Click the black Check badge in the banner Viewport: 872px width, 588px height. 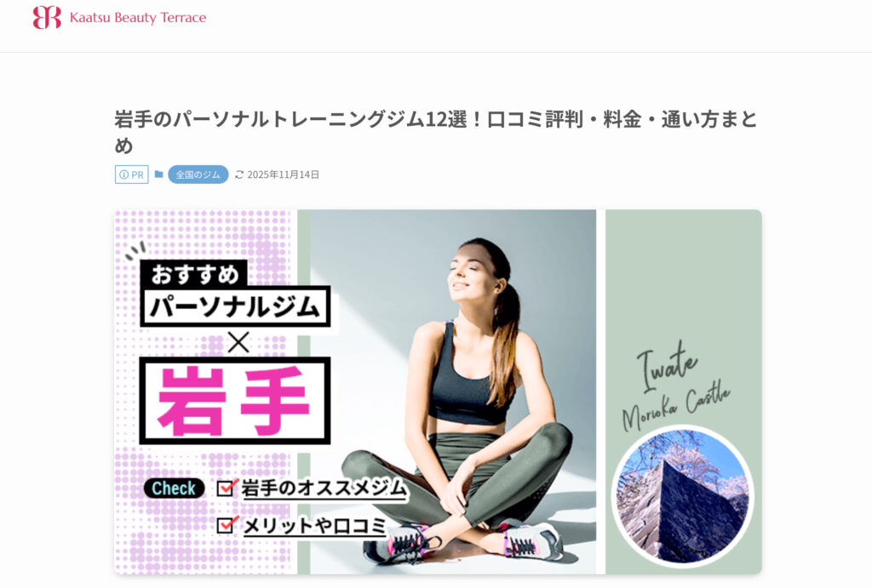pyautogui.click(x=174, y=488)
